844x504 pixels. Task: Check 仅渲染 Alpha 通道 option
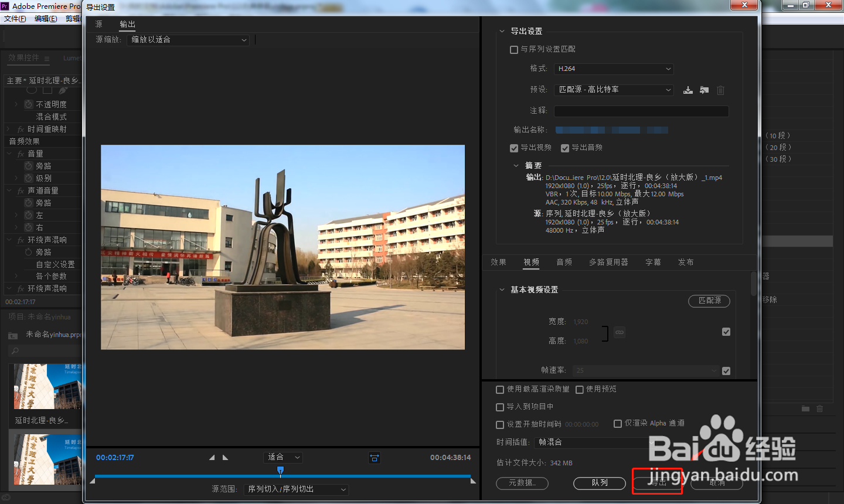[x=618, y=424]
